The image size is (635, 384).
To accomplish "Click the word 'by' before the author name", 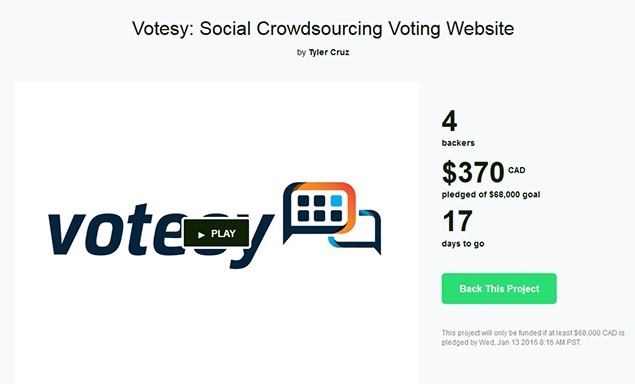I will point(301,52).
